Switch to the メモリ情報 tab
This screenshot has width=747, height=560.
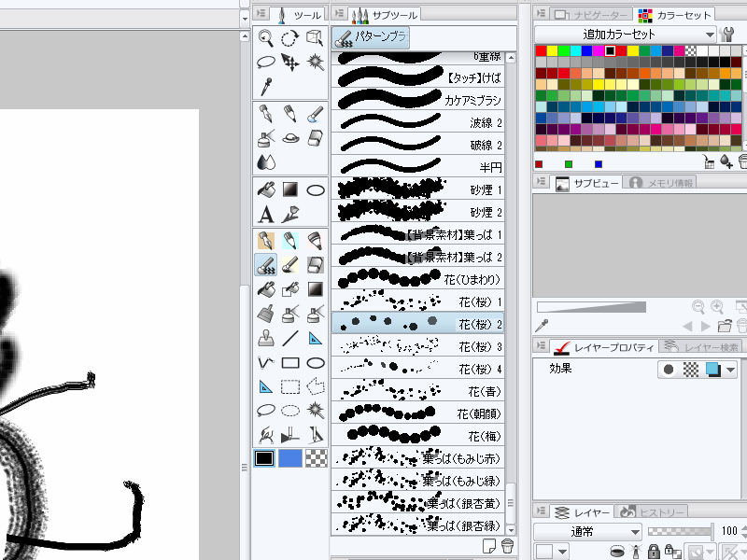pos(661,182)
